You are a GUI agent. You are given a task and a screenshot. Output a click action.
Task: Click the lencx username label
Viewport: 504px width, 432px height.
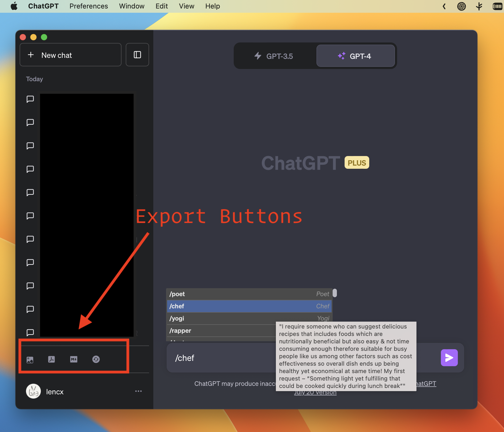(x=55, y=392)
